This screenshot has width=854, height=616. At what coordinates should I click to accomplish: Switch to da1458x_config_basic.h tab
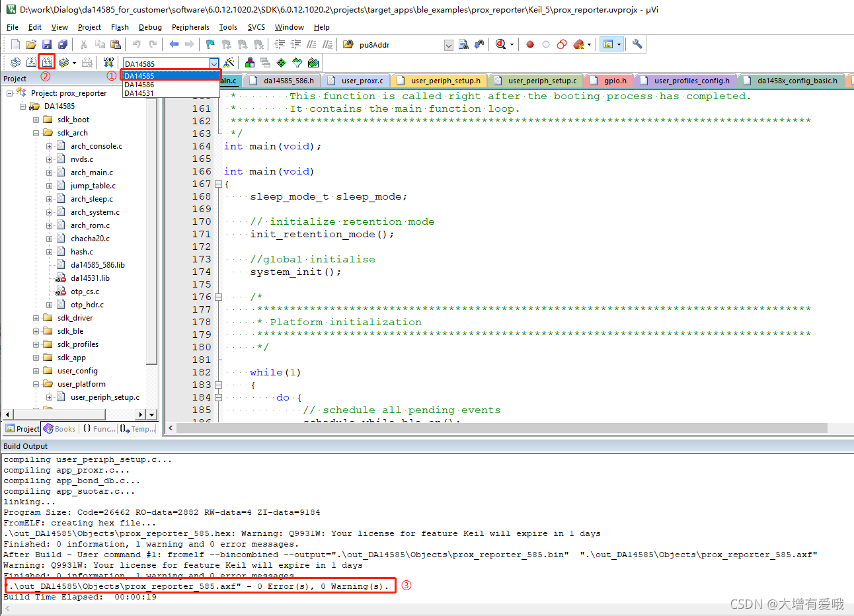point(793,81)
